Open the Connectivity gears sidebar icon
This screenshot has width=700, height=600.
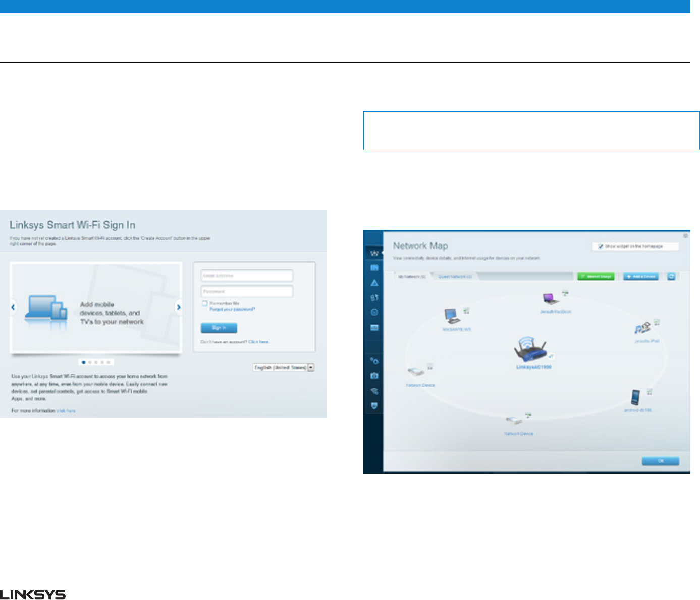point(374,361)
